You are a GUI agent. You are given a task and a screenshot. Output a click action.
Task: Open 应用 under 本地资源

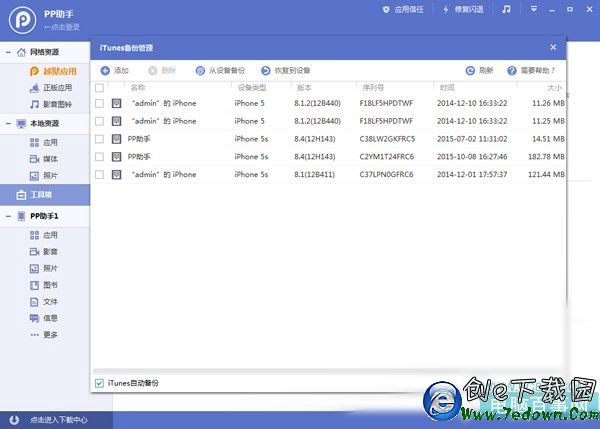pyautogui.click(x=44, y=142)
